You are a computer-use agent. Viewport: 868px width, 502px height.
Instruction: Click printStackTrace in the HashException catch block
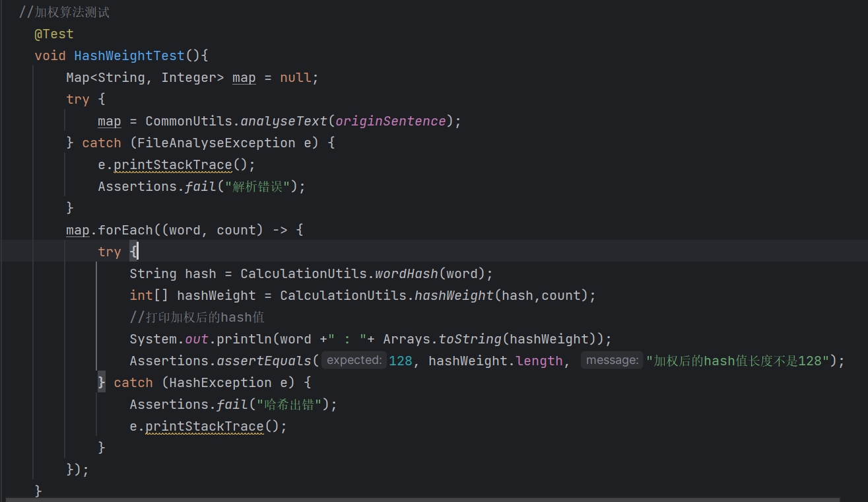tap(205, 426)
